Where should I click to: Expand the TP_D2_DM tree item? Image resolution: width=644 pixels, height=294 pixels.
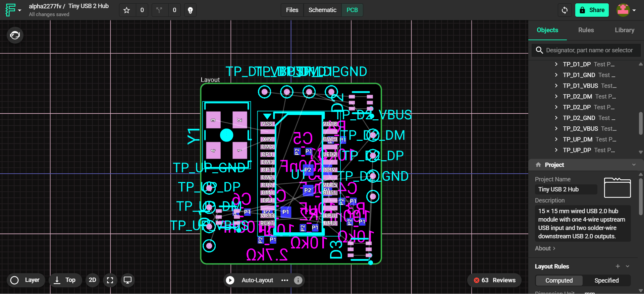click(556, 96)
